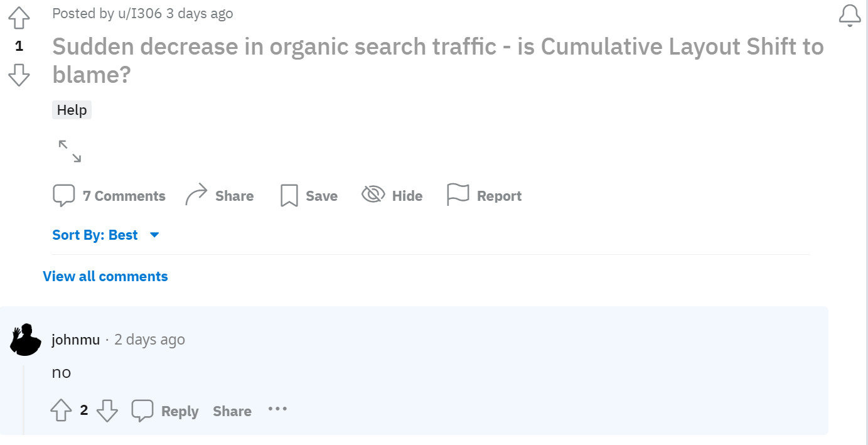Viewport: 868px width, 445px height.
Task: Open View all comments
Action: (105, 276)
